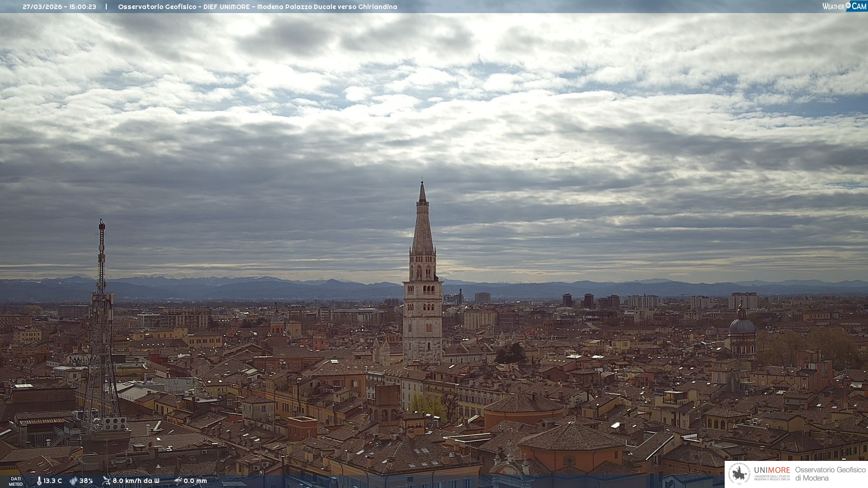868x488 pixels.
Task: Click the WeatherCam logo
Action: tap(844, 6)
